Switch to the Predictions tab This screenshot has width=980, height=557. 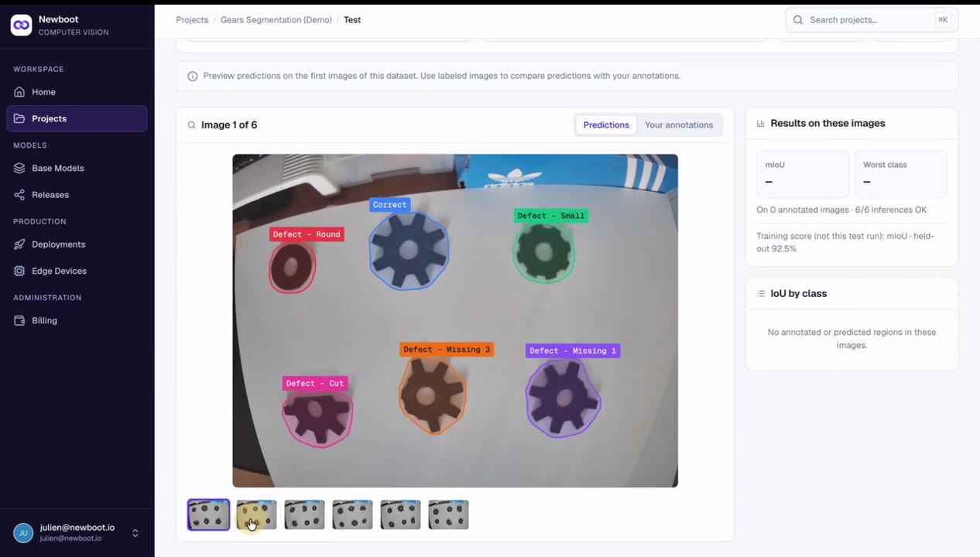click(x=606, y=125)
